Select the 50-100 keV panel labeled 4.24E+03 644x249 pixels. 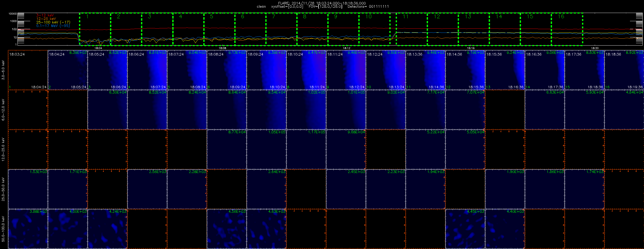(x=107, y=229)
